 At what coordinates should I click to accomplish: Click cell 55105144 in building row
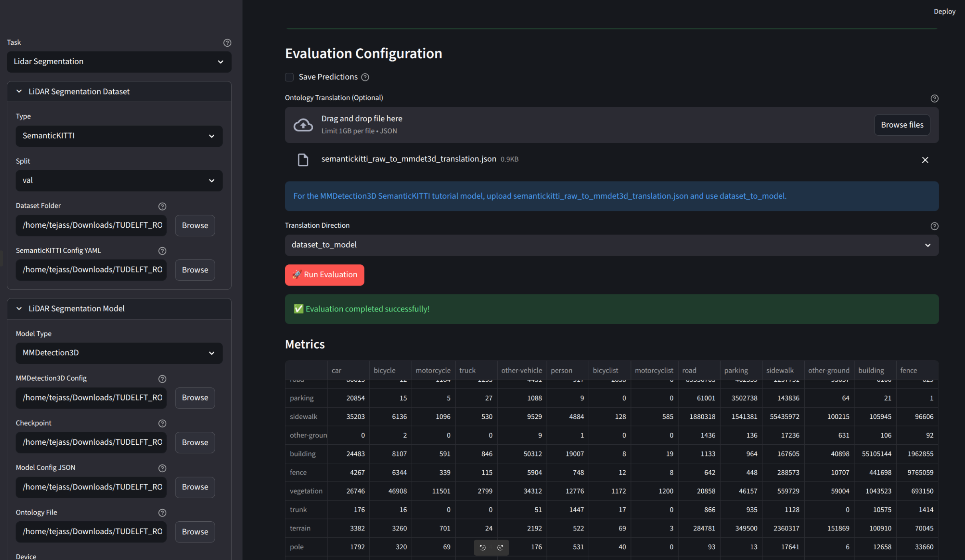[874, 454]
